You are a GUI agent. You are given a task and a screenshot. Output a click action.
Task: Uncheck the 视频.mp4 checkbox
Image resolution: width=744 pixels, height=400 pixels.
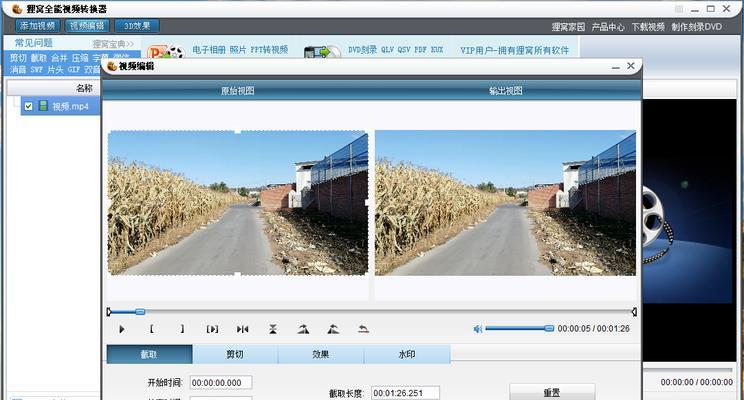tap(28, 106)
